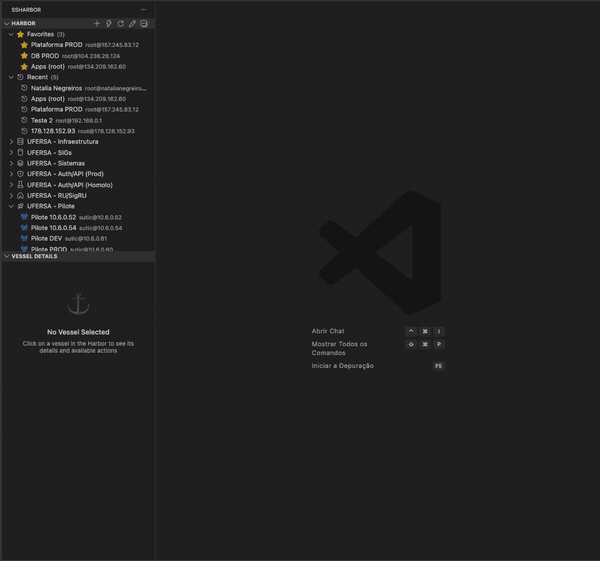This screenshot has height=561, width=600.
Task: Open the SSHARBOR more actions menu
Action: click(143, 10)
